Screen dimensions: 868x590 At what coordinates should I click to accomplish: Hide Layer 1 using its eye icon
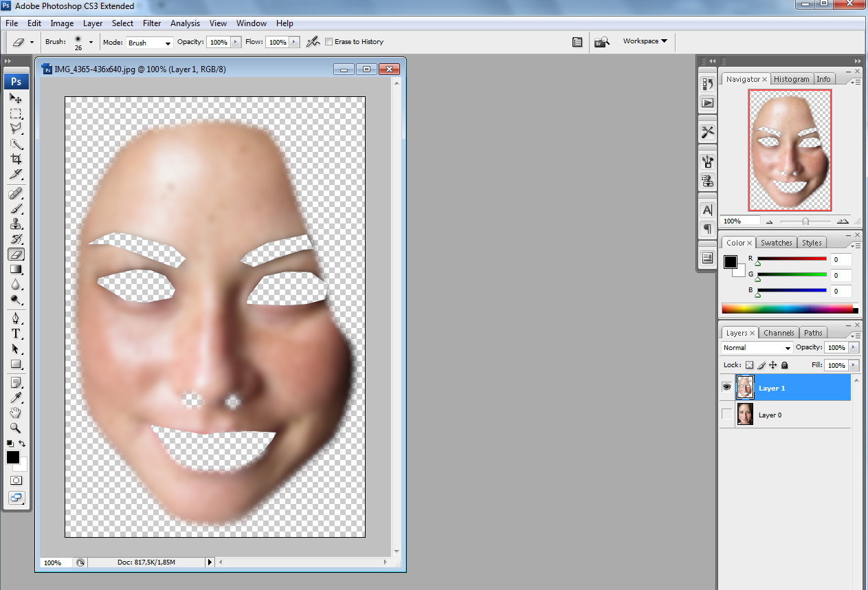click(x=727, y=388)
